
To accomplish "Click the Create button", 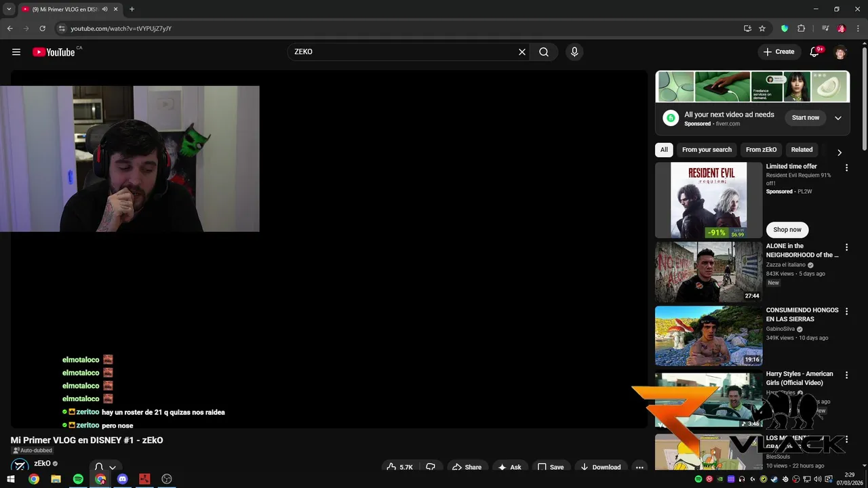I will tap(778, 52).
